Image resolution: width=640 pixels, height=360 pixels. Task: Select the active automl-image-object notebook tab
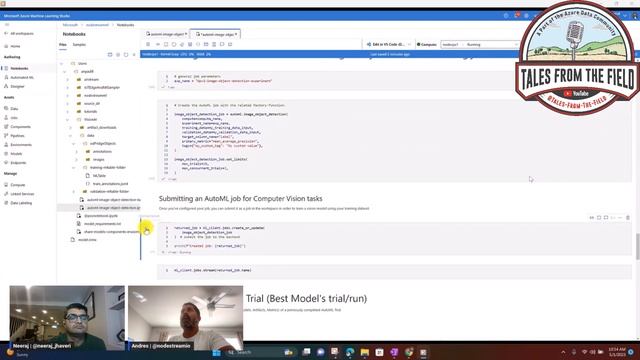pyautogui.click(x=216, y=34)
